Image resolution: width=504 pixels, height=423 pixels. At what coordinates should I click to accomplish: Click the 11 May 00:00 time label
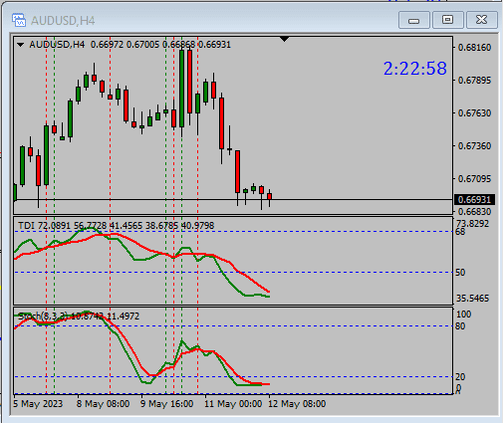pyautogui.click(x=233, y=404)
